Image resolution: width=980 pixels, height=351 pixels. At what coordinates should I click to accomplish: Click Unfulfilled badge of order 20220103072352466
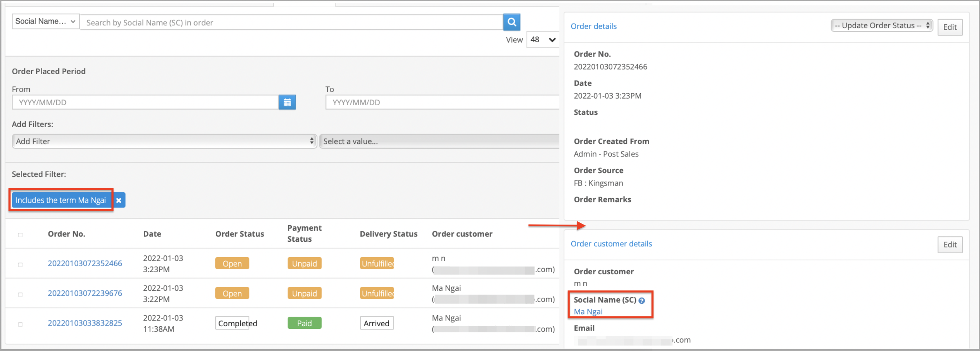click(377, 263)
